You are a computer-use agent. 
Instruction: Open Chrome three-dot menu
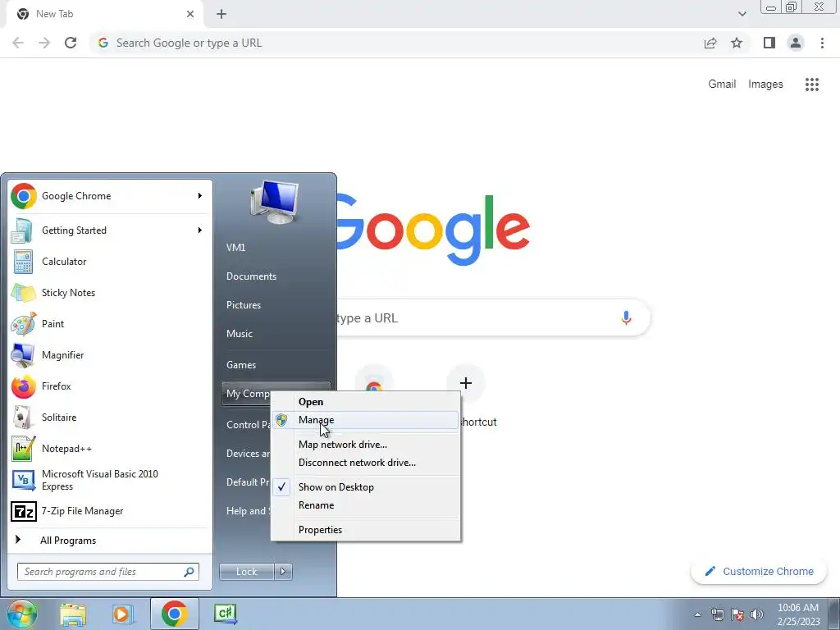(x=822, y=43)
